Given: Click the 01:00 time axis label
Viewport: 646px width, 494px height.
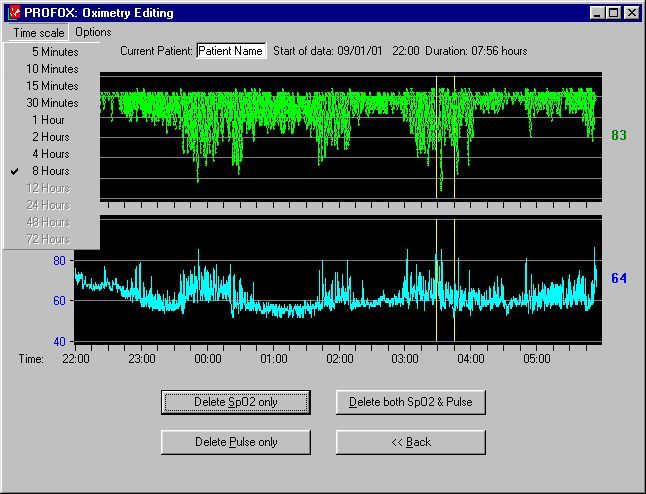Looking at the screenshot, I should point(274,359).
